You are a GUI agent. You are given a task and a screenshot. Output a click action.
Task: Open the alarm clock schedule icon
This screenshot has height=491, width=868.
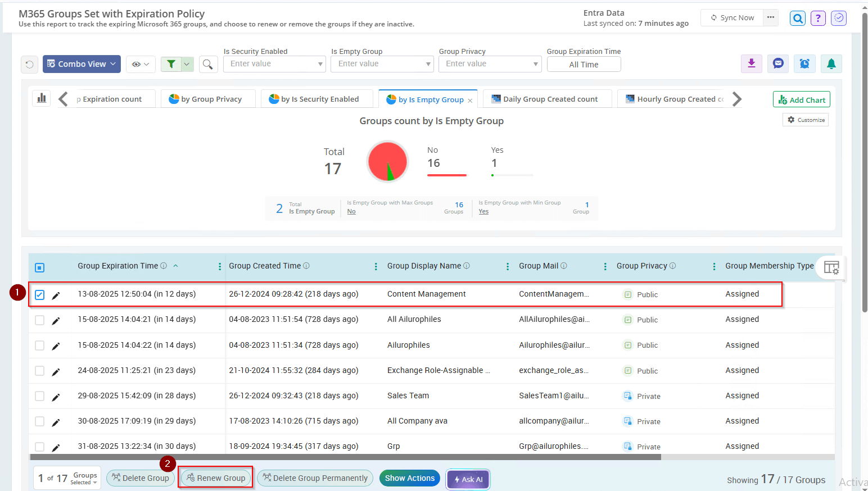804,64
